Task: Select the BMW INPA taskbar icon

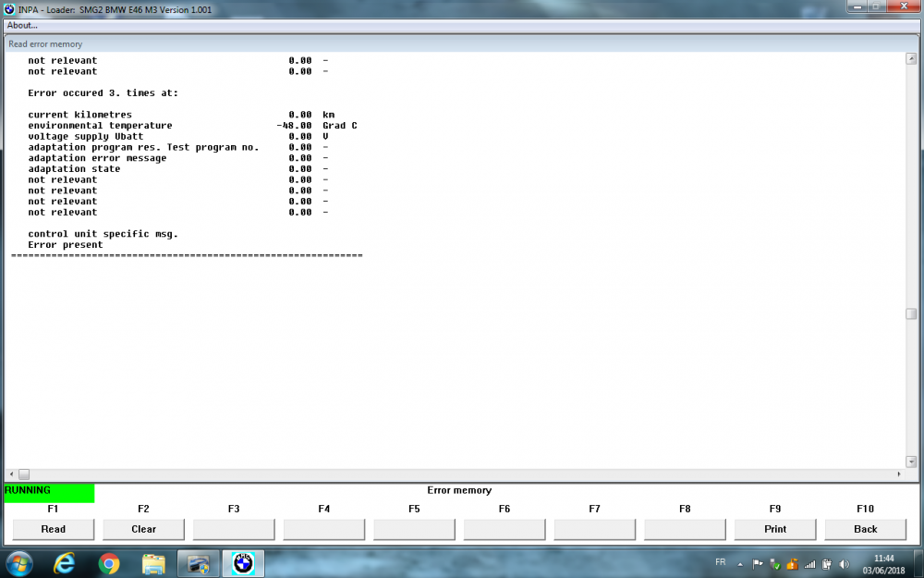Action: 243,564
